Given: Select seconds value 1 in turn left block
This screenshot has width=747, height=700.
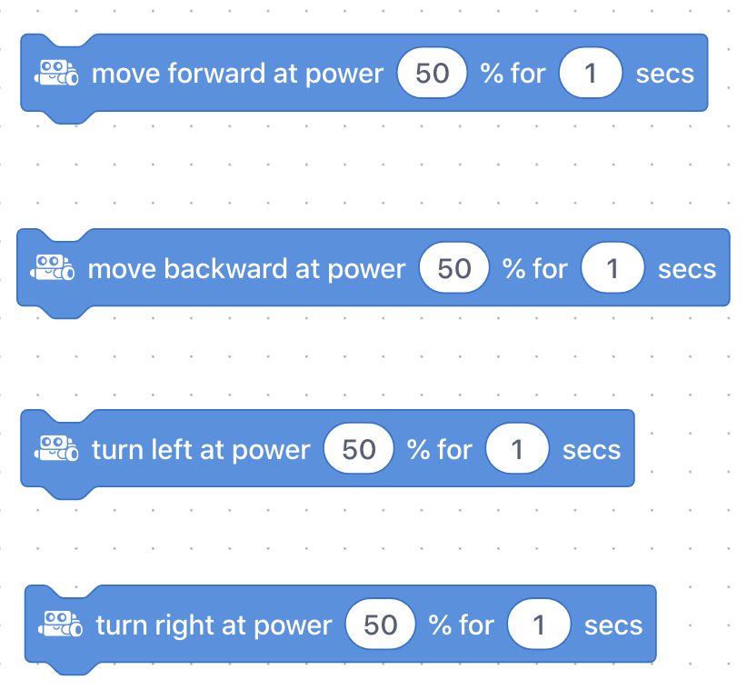Looking at the screenshot, I should [517, 449].
